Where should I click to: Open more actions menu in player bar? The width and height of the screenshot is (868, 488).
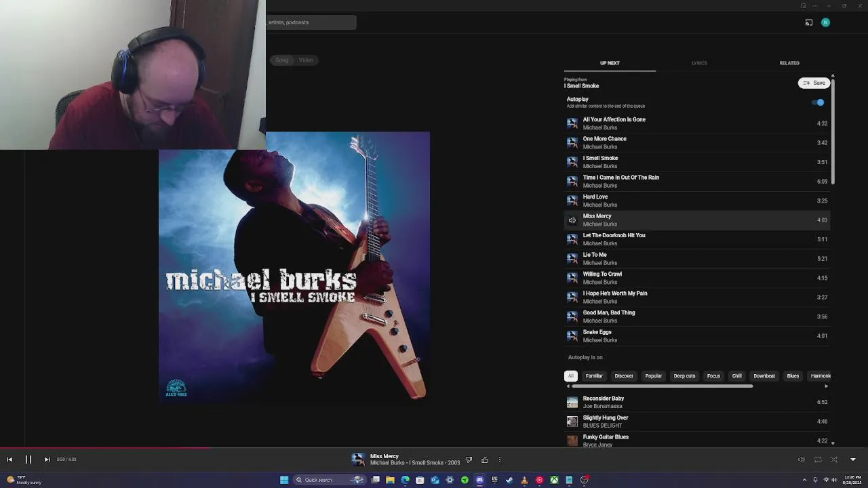pyautogui.click(x=500, y=460)
